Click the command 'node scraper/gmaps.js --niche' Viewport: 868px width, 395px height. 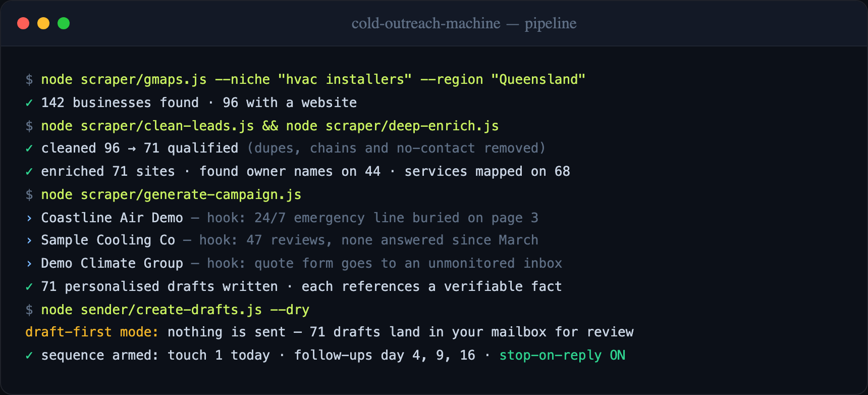pyautogui.click(x=155, y=79)
